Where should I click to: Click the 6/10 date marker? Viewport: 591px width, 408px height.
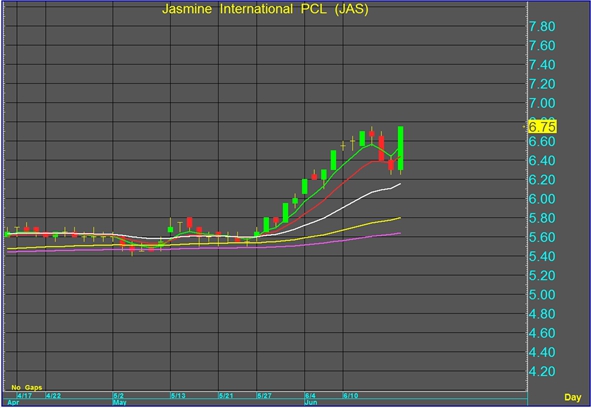351,396
